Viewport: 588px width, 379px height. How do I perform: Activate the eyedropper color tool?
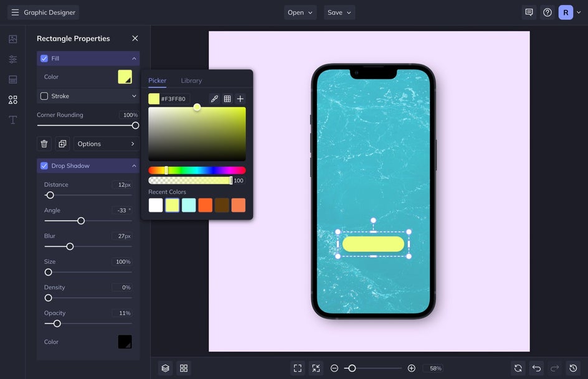click(214, 99)
